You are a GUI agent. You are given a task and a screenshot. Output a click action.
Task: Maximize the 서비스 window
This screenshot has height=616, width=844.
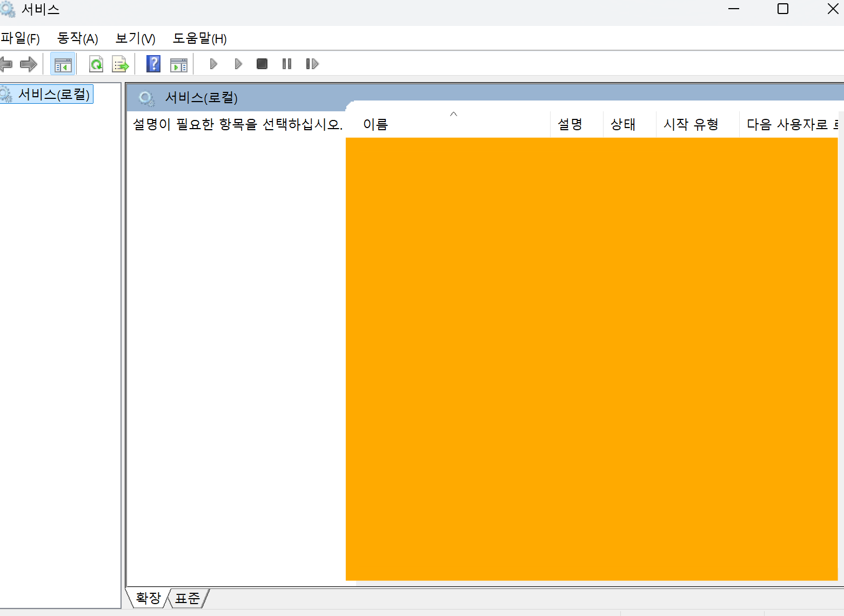click(x=783, y=9)
